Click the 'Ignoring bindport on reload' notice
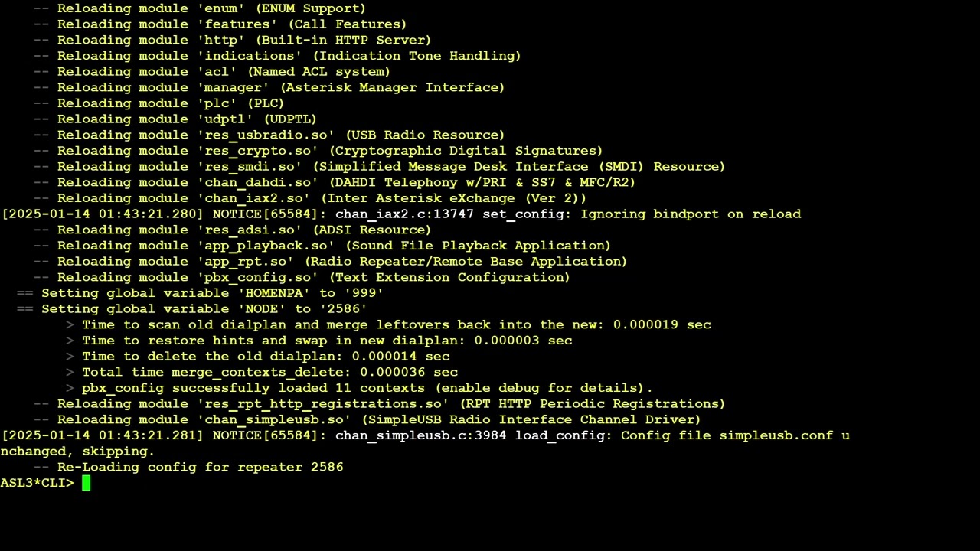The image size is (980, 551). (x=691, y=214)
